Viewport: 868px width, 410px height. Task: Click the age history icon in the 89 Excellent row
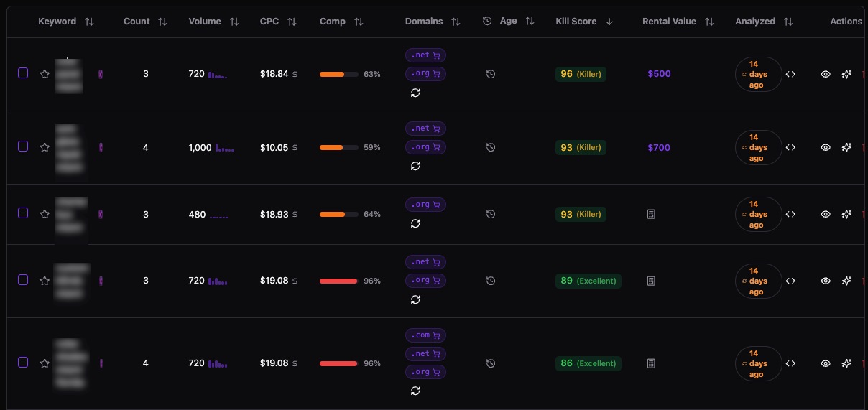(491, 281)
